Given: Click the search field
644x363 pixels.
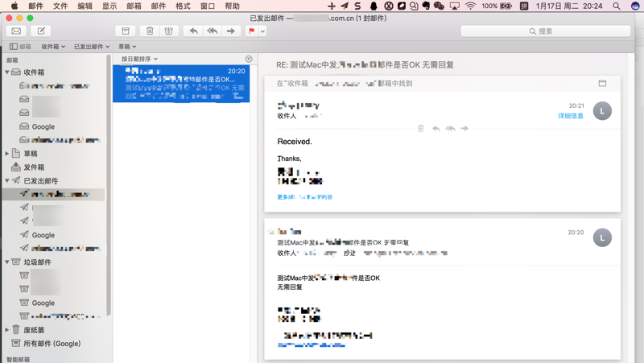Looking at the screenshot, I should [x=546, y=31].
